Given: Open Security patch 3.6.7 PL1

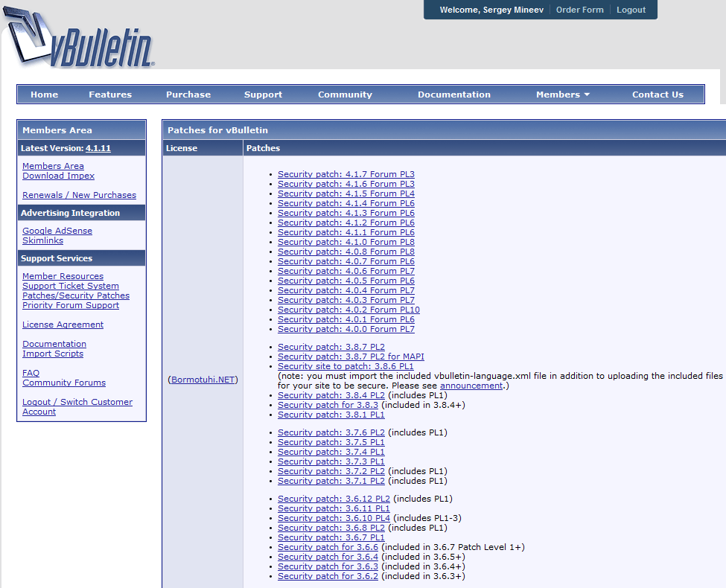Looking at the screenshot, I should [x=331, y=538].
